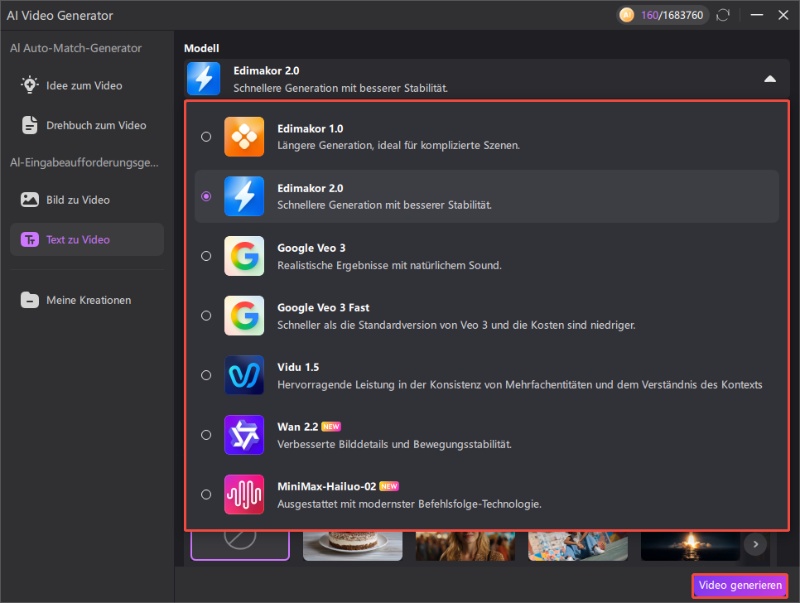Click the Edimakor 1.0 orange model icon
This screenshot has height=603, width=800.
pos(244,137)
